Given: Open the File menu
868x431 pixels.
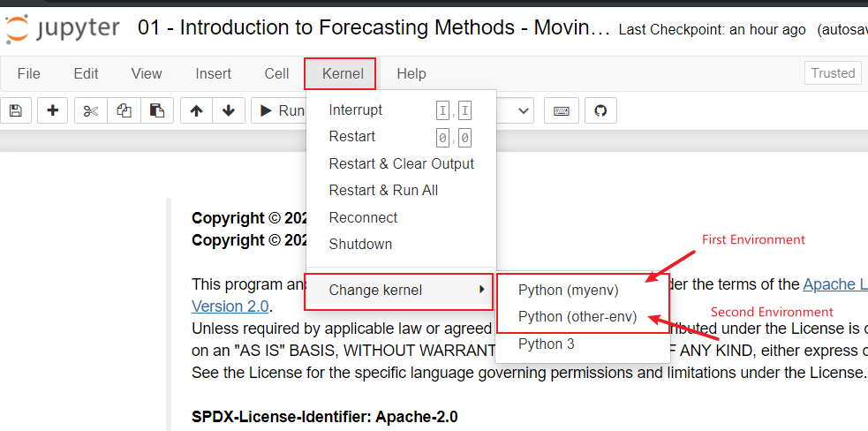Looking at the screenshot, I should [x=29, y=73].
